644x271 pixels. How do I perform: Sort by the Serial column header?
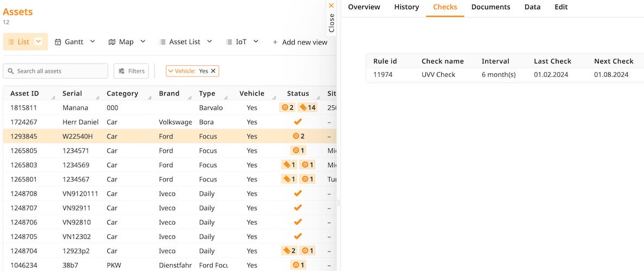pyautogui.click(x=72, y=93)
